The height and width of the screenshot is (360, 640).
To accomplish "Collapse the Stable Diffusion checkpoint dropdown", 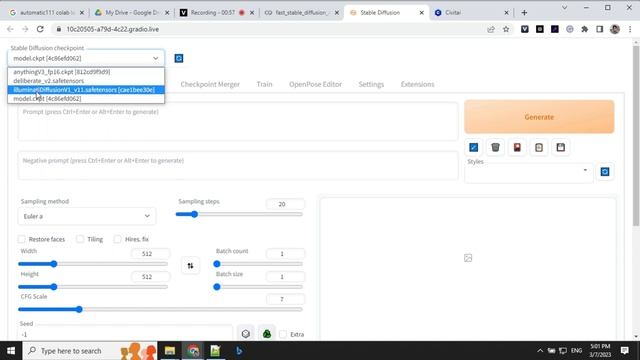I will (156, 58).
